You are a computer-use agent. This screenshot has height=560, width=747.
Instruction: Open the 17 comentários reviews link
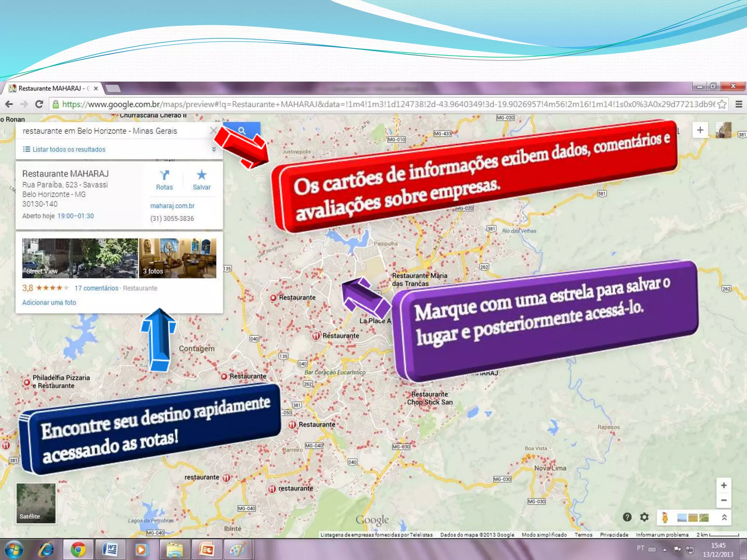click(96, 288)
